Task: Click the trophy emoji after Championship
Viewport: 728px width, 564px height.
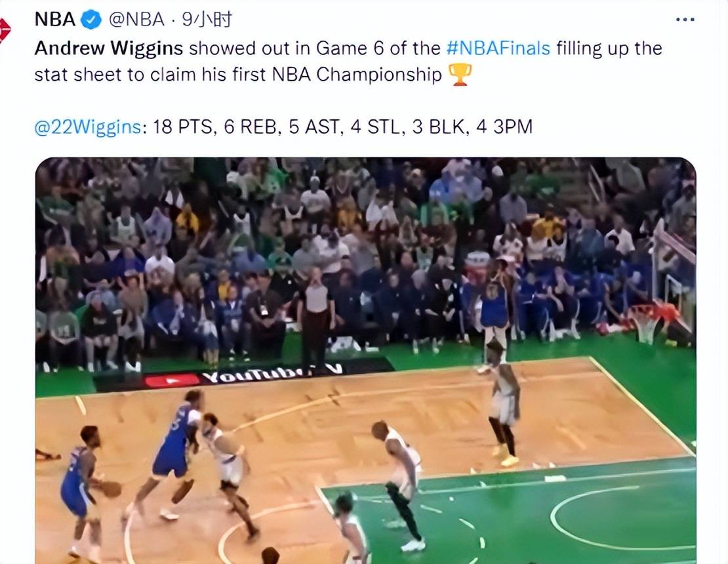Action: tap(460, 75)
